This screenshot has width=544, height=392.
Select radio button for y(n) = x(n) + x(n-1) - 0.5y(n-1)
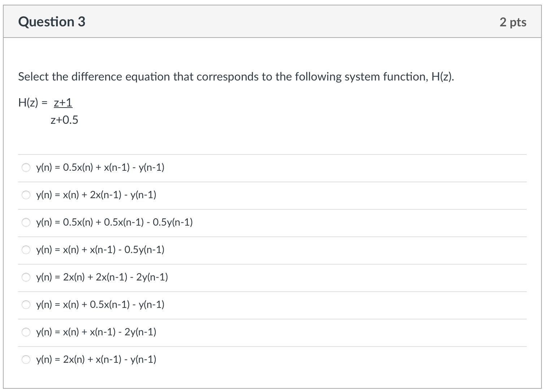pos(26,249)
